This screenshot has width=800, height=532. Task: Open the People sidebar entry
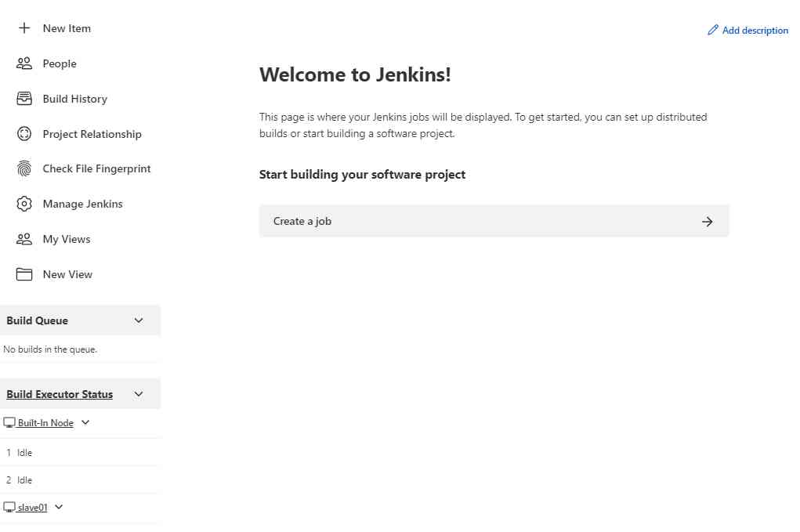(x=60, y=63)
